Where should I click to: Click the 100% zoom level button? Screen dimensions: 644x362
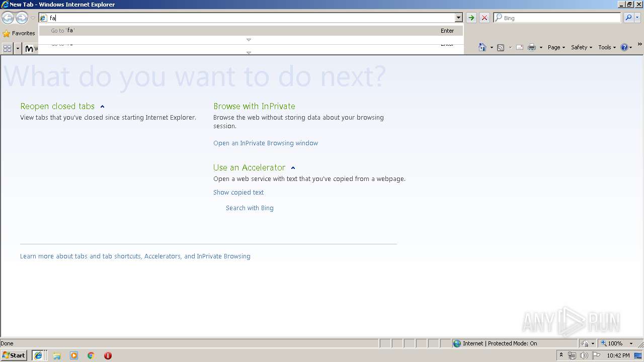(x=611, y=343)
